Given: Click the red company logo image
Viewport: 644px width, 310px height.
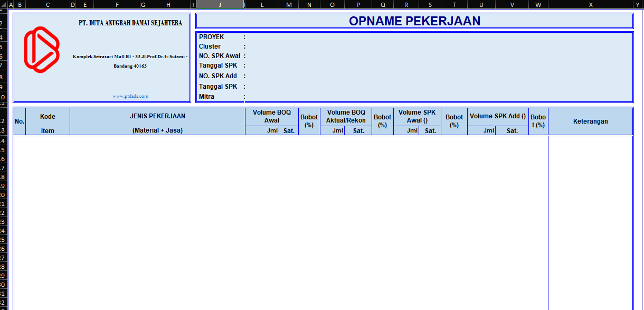Looking at the screenshot, I should (x=42, y=49).
